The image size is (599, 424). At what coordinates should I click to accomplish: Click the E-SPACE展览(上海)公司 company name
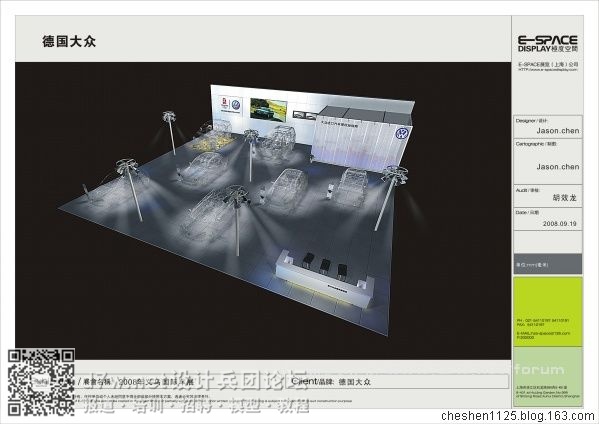click(x=548, y=65)
